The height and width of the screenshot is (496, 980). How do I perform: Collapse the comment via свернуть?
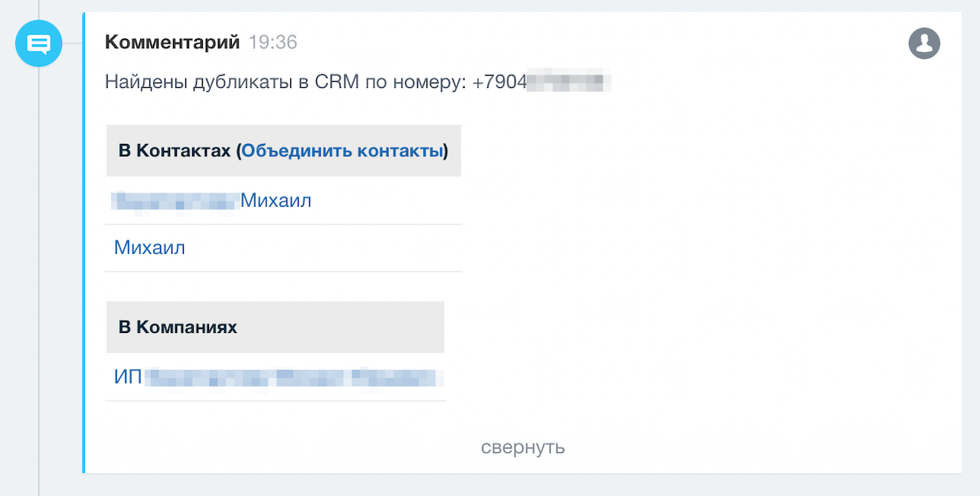point(523,447)
